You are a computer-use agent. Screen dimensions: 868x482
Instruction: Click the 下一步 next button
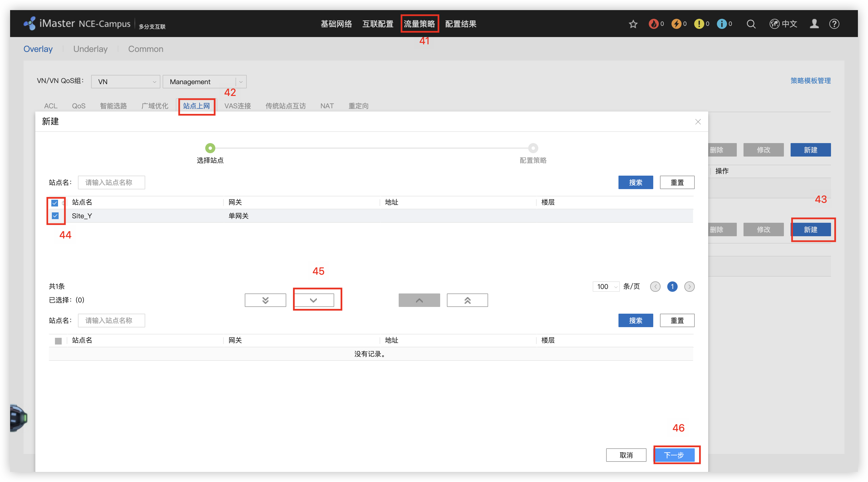(x=674, y=455)
